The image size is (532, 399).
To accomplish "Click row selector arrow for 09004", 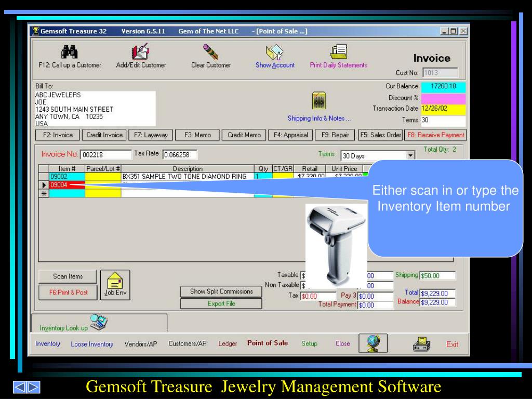I will [44, 185].
